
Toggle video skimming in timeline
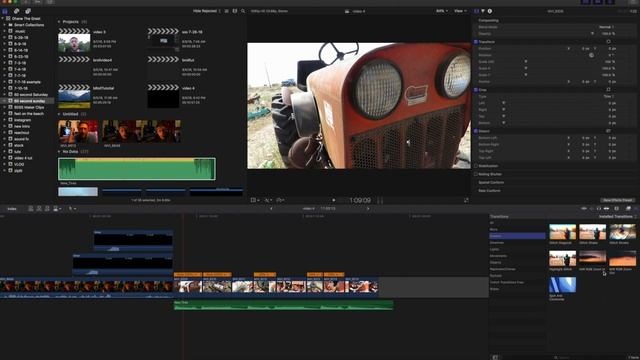click(584, 209)
